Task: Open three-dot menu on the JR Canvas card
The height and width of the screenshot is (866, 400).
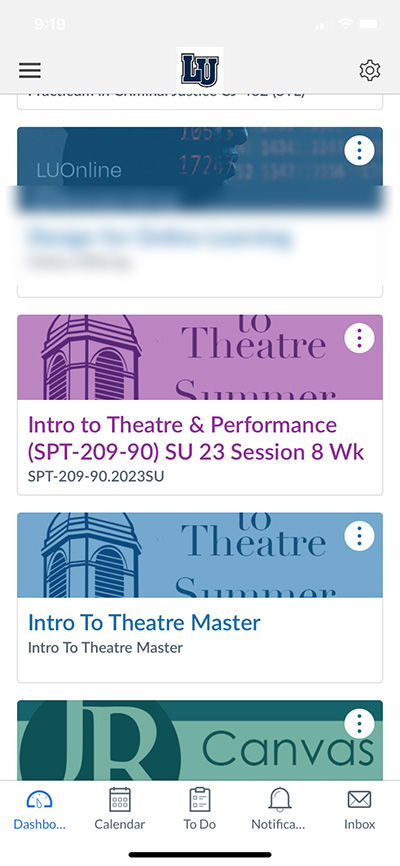Action: click(x=359, y=723)
